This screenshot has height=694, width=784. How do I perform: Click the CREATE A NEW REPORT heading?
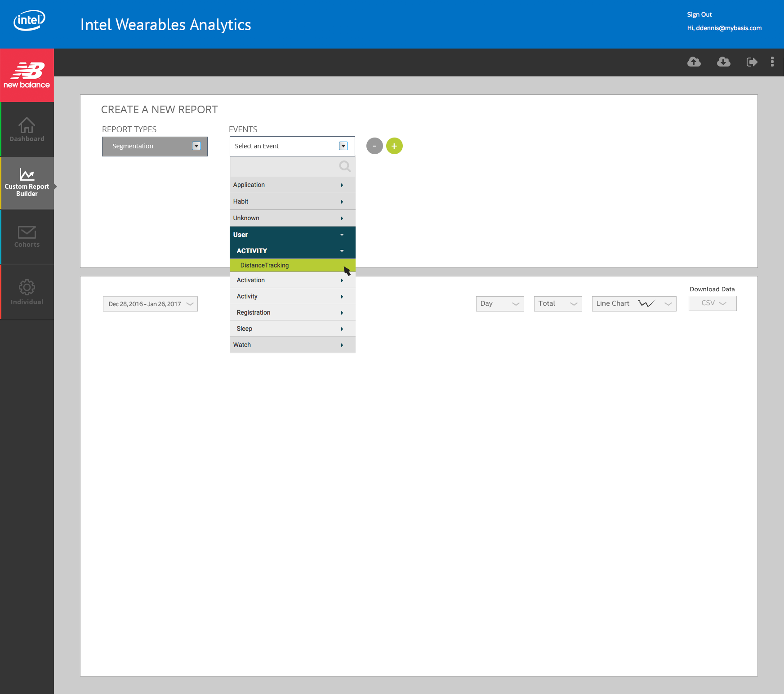[160, 110]
